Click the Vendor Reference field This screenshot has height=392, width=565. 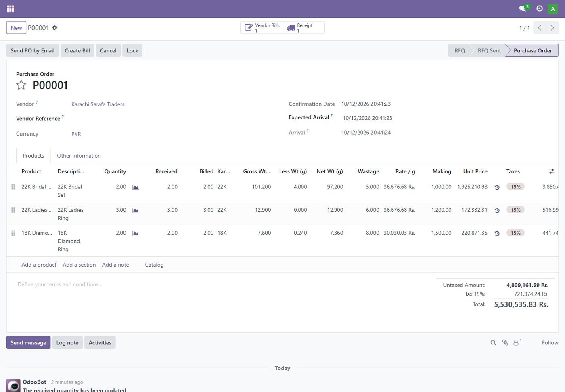174,119
